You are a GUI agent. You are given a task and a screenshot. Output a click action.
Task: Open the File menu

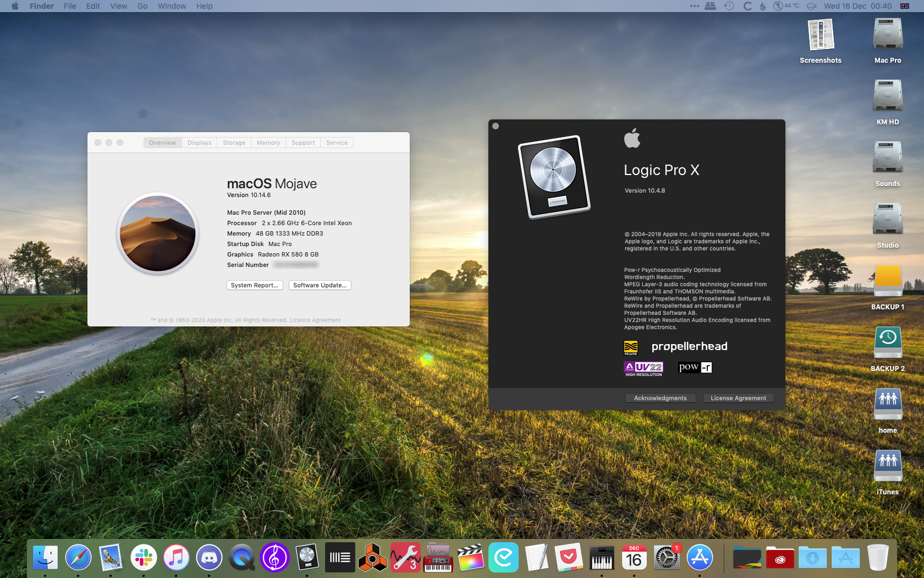(x=70, y=6)
